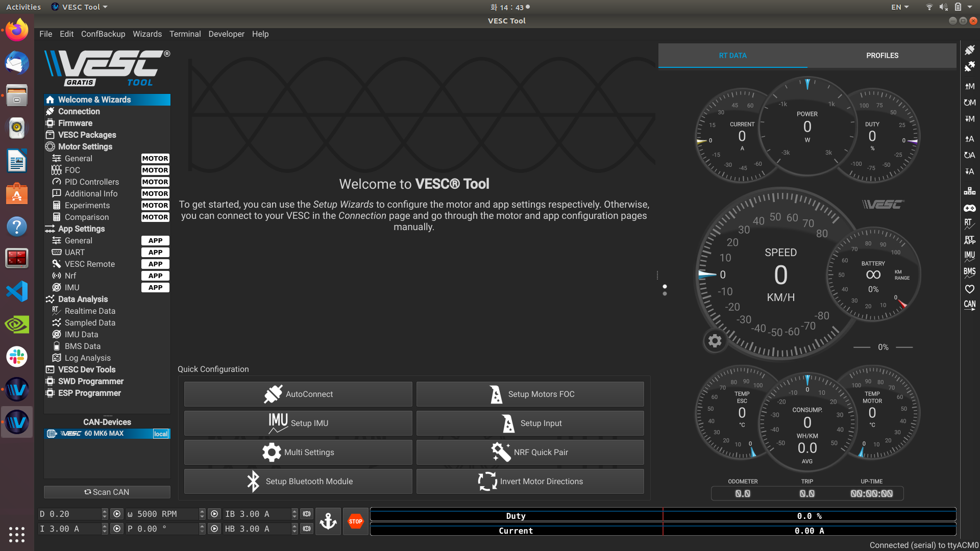Run position play button next to P 0.00
Viewport: 980px width, 551px height.
(x=214, y=529)
